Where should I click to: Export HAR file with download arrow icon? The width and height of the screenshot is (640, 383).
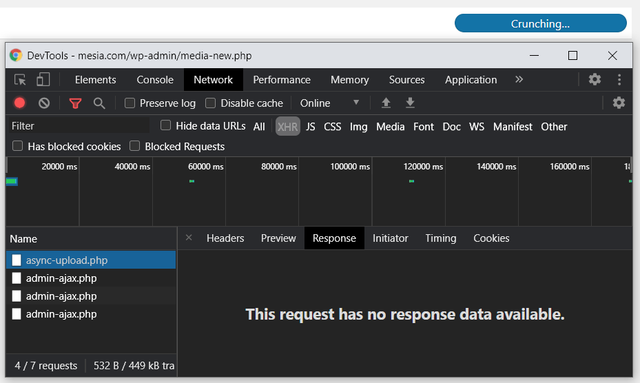pos(410,103)
